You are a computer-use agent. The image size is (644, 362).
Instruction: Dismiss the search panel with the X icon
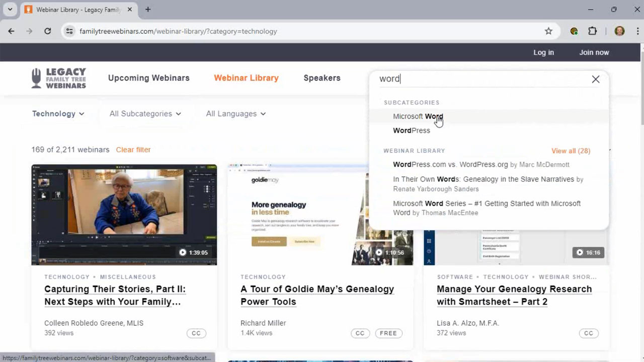[x=596, y=79]
